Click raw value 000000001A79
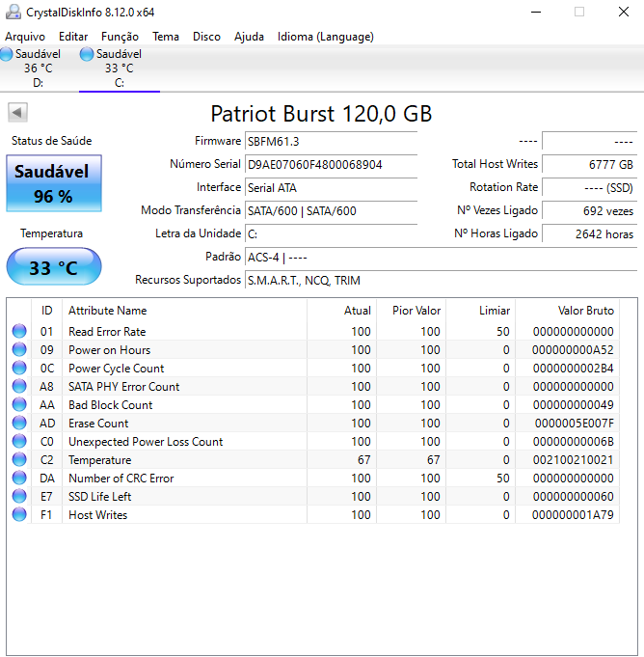This screenshot has width=644, height=657. pyautogui.click(x=574, y=515)
